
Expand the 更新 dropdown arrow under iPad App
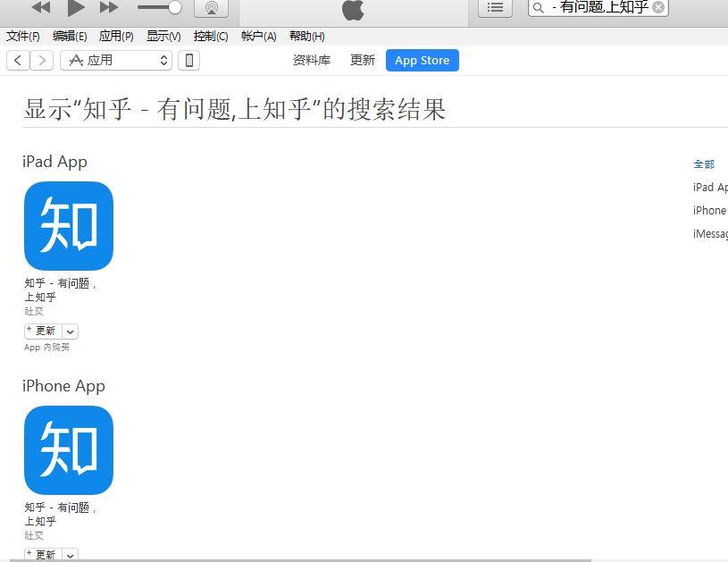coord(70,331)
